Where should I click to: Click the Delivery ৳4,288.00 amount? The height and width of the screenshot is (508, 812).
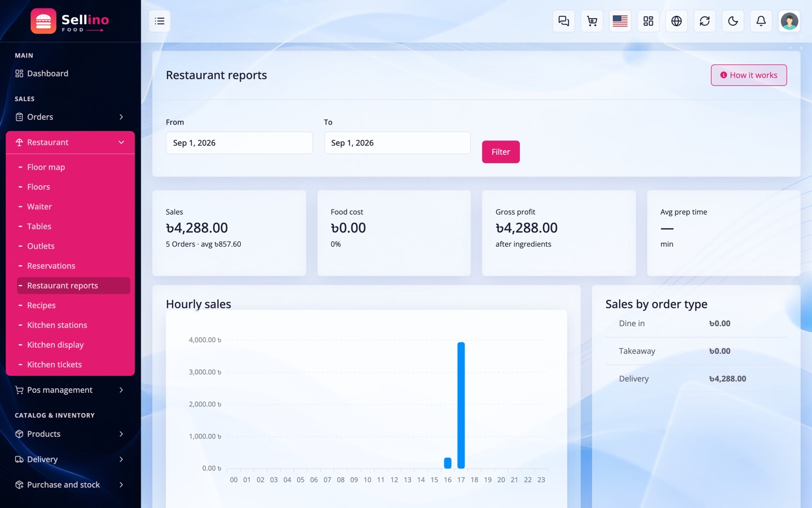(x=727, y=379)
